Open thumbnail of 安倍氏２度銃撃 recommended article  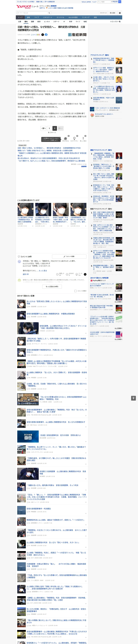(x=61, y=209)
